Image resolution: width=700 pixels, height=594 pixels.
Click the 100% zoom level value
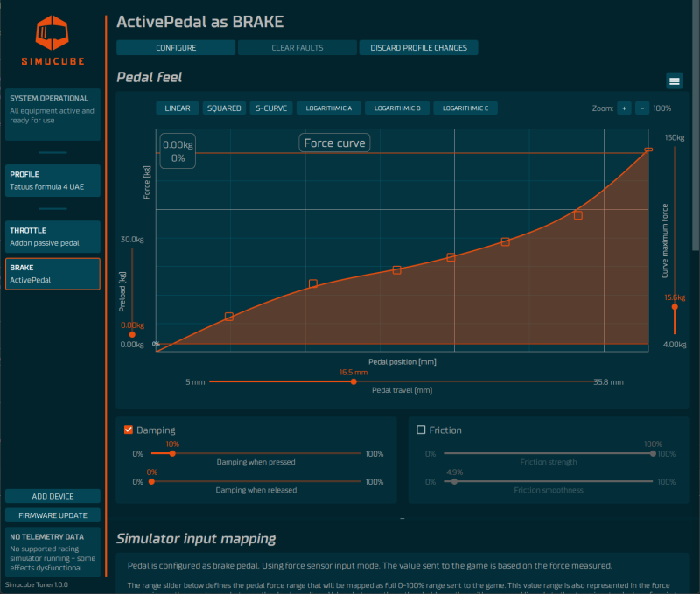[662, 108]
